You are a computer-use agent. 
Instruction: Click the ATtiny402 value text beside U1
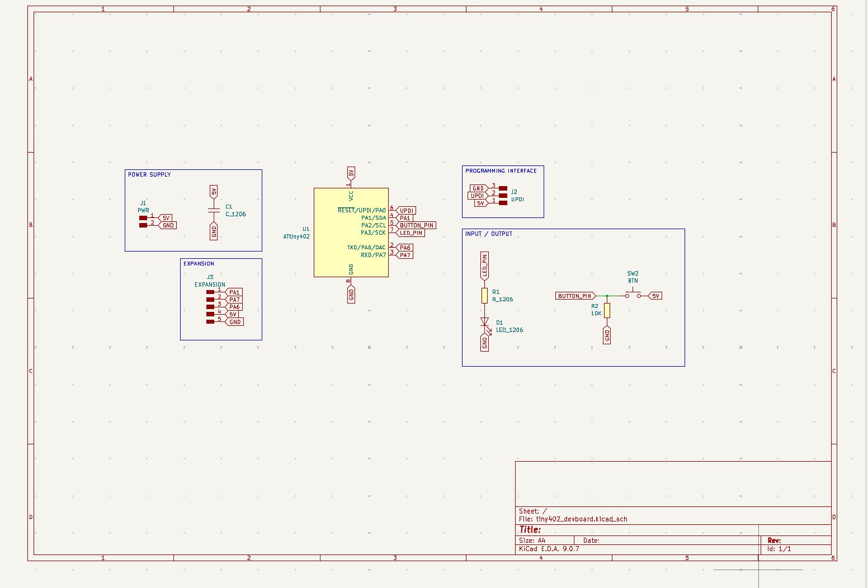296,236
